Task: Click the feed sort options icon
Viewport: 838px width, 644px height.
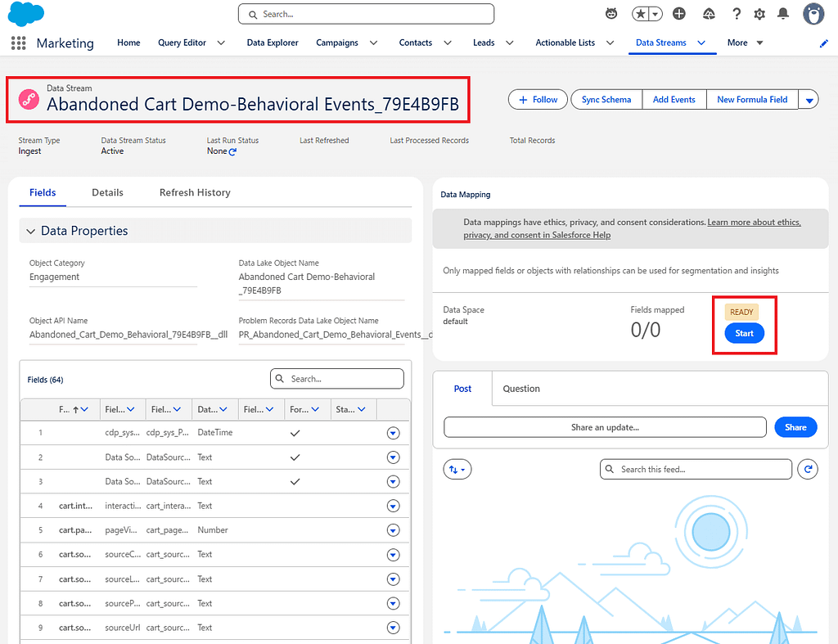Action: (x=457, y=469)
